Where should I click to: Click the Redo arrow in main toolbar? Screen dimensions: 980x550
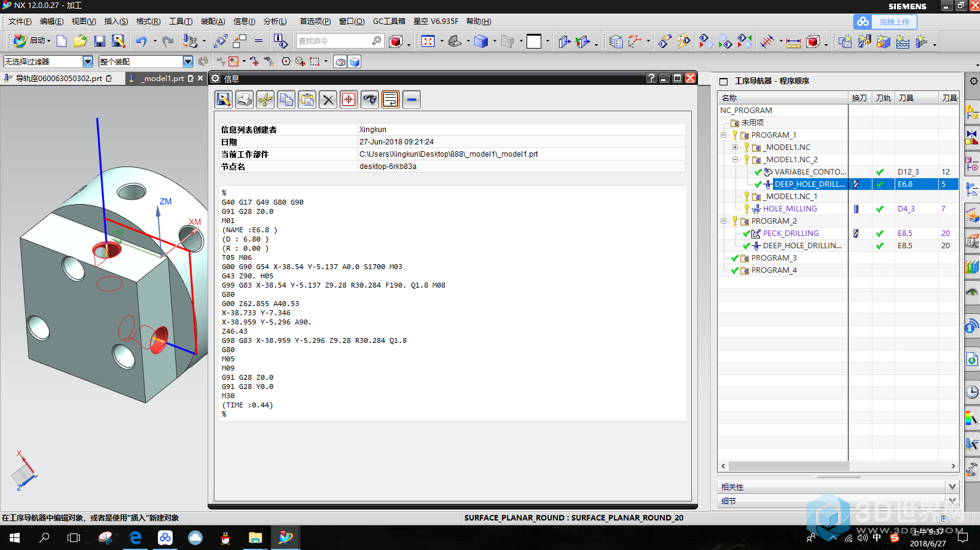(168, 41)
